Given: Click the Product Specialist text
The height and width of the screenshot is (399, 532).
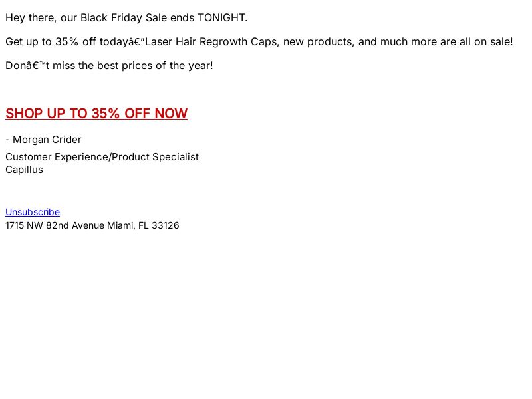Looking at the screenshot, I should click(x=155, y=157).
